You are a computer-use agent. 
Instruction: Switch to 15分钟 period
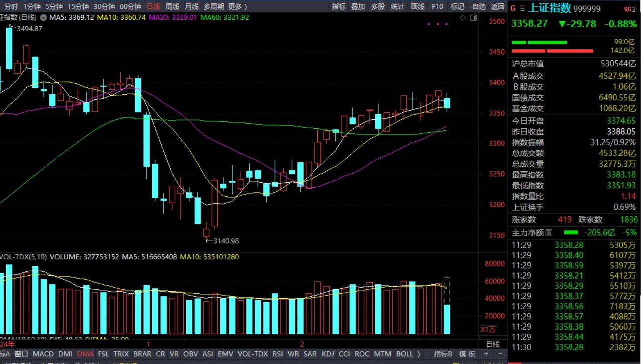pyautogui.click(x=78, y=7)
